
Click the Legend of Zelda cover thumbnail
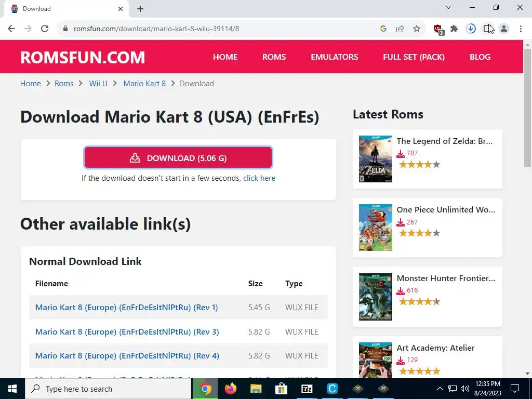376,159
